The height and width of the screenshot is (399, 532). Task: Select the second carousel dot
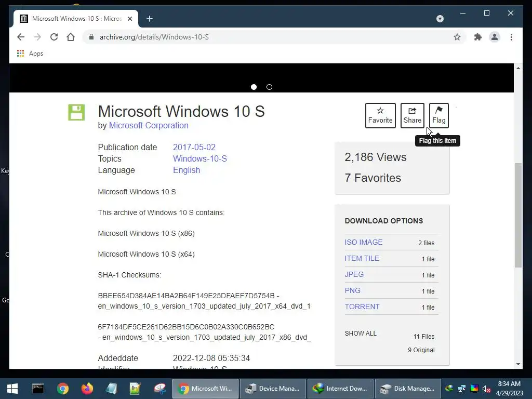pos(269,87)
